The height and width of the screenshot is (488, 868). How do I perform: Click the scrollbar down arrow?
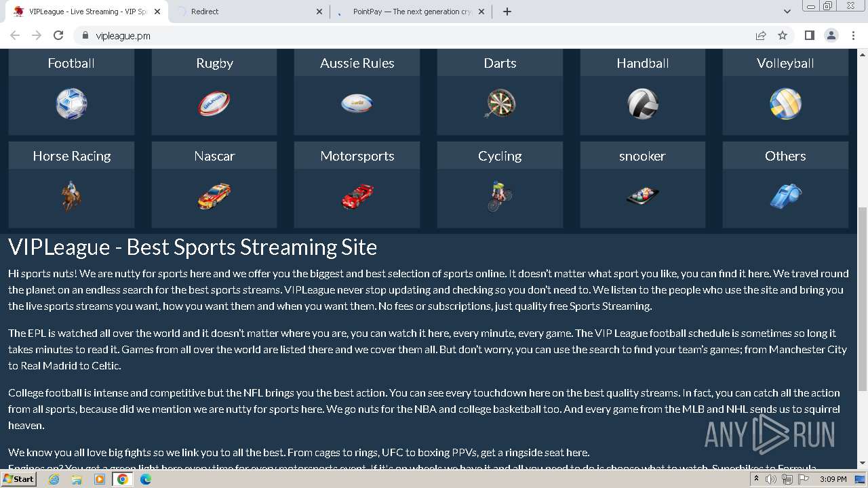point(863,464)
